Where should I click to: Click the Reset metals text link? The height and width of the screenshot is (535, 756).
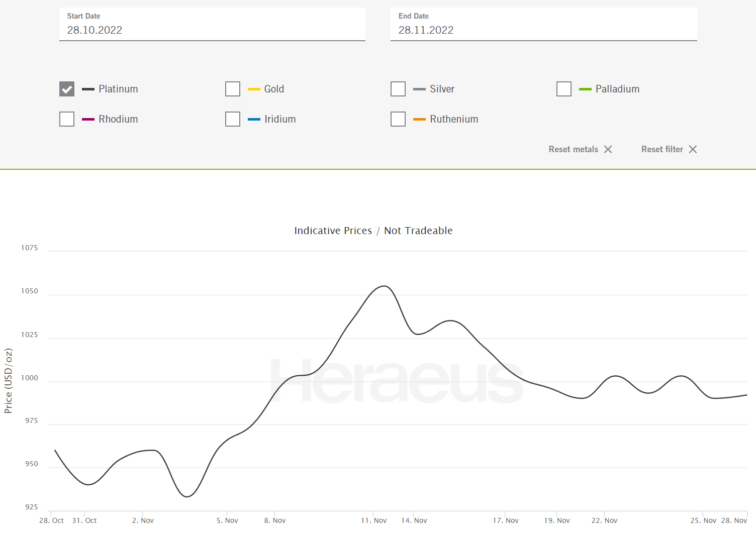click(574, 149)
